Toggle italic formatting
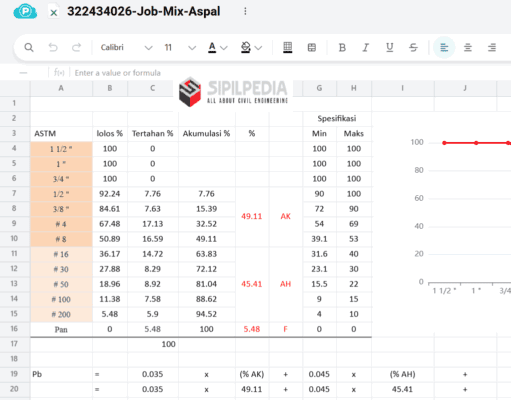Viewport: 511px width, 400px height. 366,48
